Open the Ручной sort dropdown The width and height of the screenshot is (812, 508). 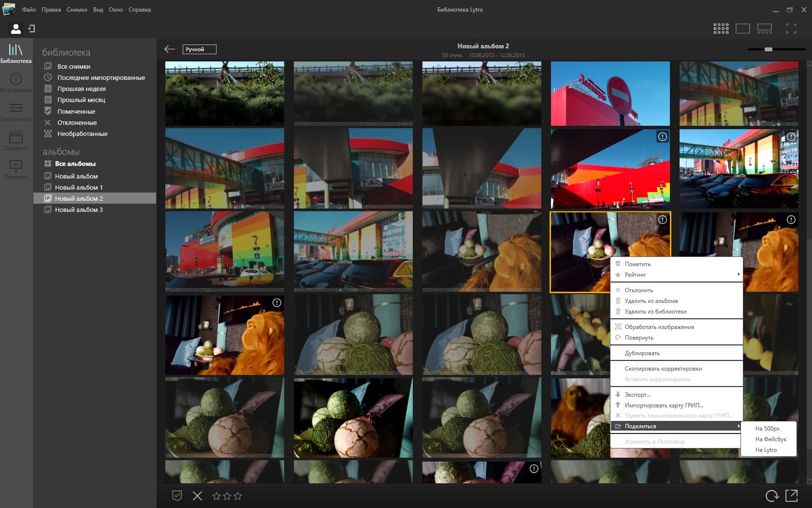(199, 49)
